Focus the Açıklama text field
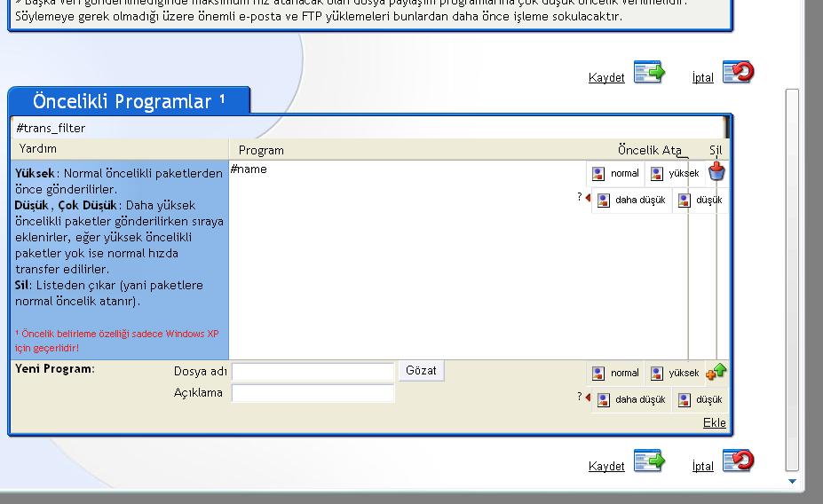The image size is (823, 504). (313, 393)
